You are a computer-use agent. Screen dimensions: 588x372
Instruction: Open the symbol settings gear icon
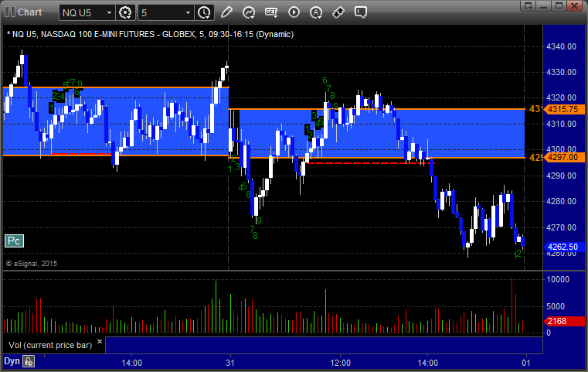[125, 12]
